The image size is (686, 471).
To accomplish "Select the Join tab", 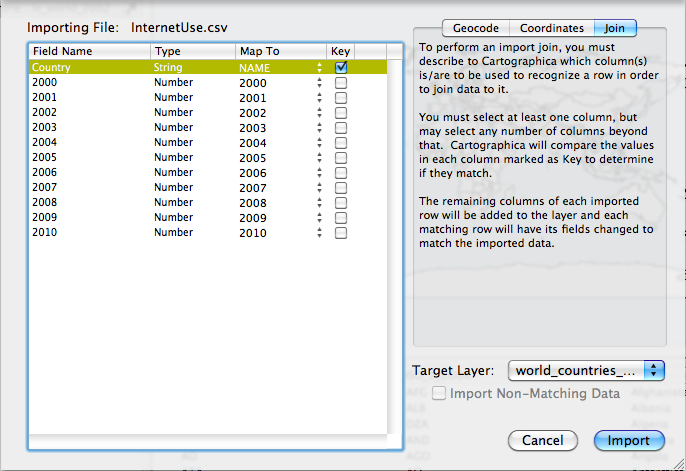I will click(x=614, y=28).
